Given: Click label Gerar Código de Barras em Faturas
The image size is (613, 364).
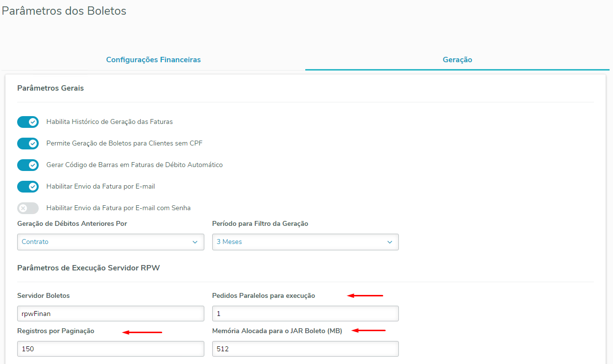Looking at the screenshot, I should [134, 165].
